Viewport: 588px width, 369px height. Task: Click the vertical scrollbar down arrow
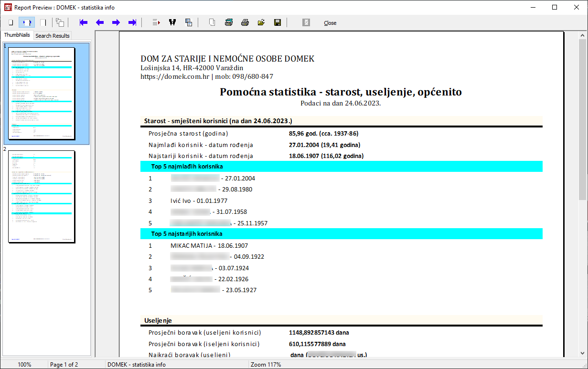(x=583, y=353)
